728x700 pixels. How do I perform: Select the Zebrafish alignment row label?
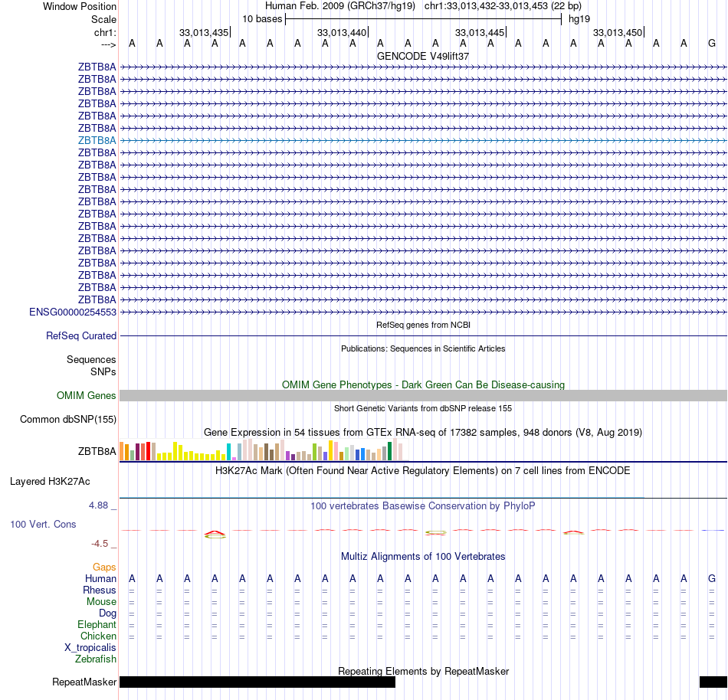pos(96,659)
